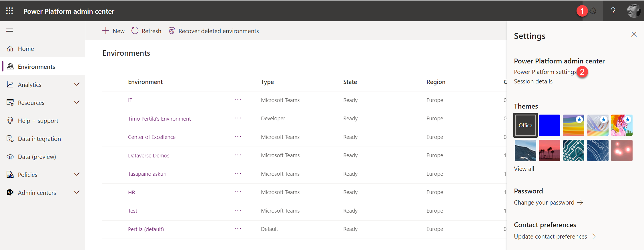Screen dimensions: 644x250
Task: Go to Home in the sidebar
Action: tap(26, 49)
